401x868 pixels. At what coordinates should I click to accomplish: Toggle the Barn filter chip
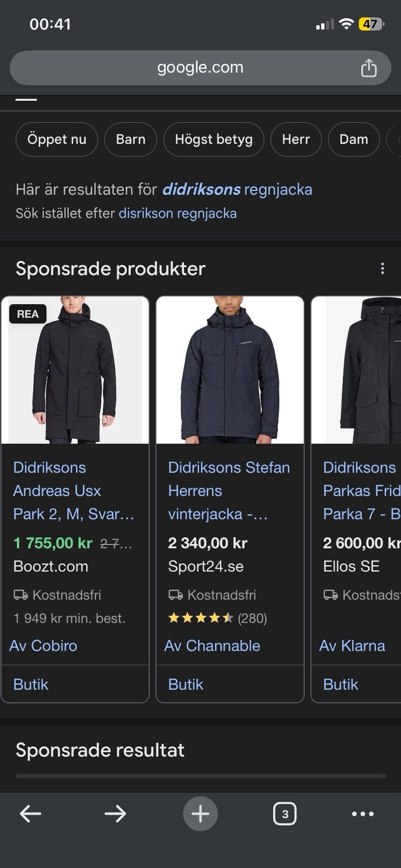click(x=131, y=139)
